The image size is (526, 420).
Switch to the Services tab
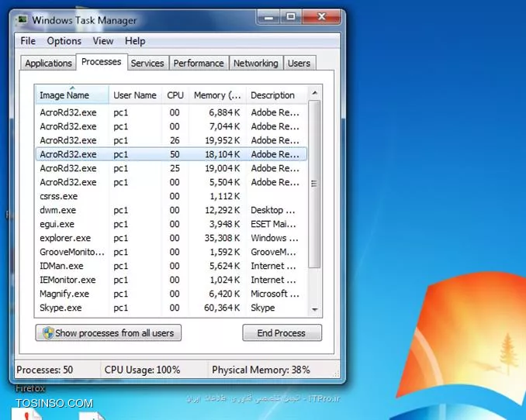147,63
